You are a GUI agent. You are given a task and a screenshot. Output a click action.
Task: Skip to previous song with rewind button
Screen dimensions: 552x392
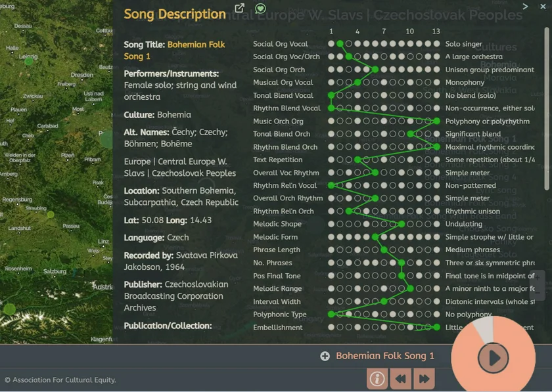click(x=400, y=379)
